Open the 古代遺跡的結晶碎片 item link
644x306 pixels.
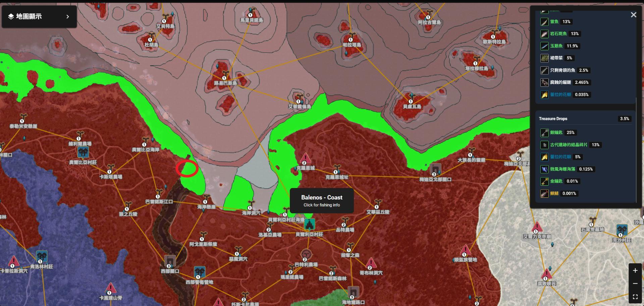click(x=568, y=145)
